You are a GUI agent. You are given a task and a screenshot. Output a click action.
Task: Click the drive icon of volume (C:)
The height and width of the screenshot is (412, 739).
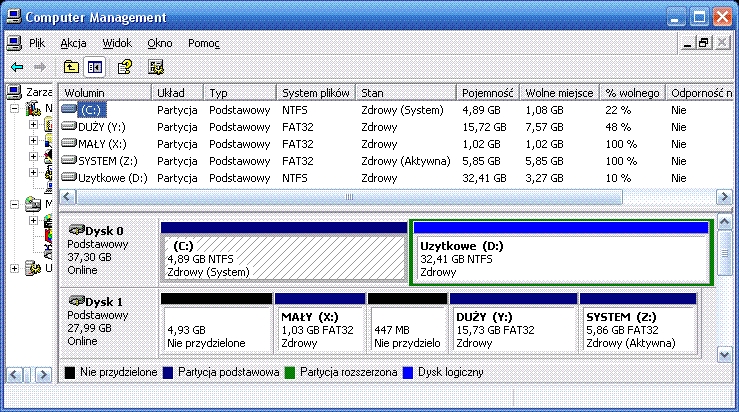69,109
